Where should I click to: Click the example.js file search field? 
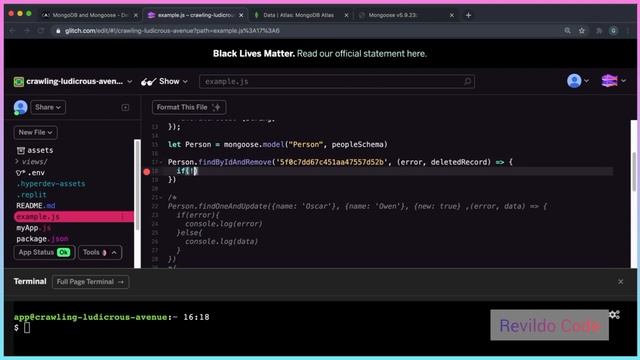336,82
